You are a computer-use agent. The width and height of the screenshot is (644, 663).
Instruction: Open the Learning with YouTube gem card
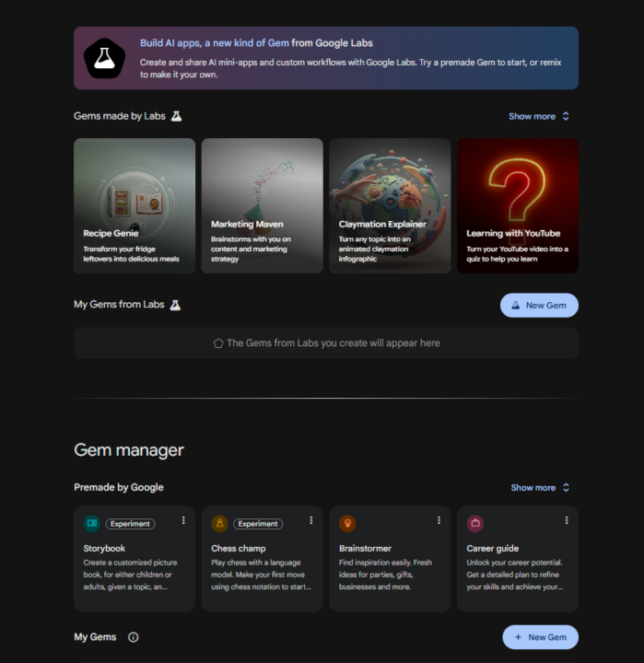click(518, 205)
